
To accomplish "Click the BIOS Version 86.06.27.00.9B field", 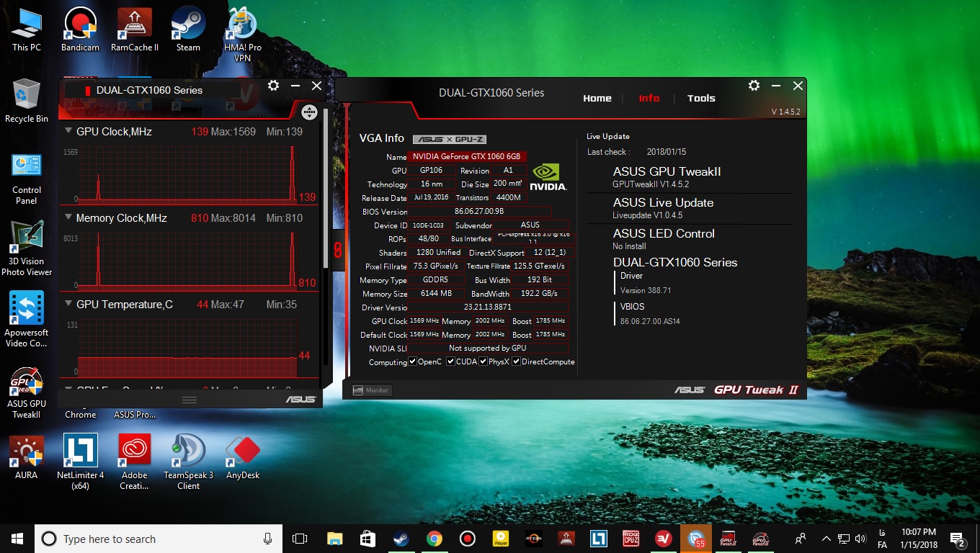I will [x=479, y=212].
